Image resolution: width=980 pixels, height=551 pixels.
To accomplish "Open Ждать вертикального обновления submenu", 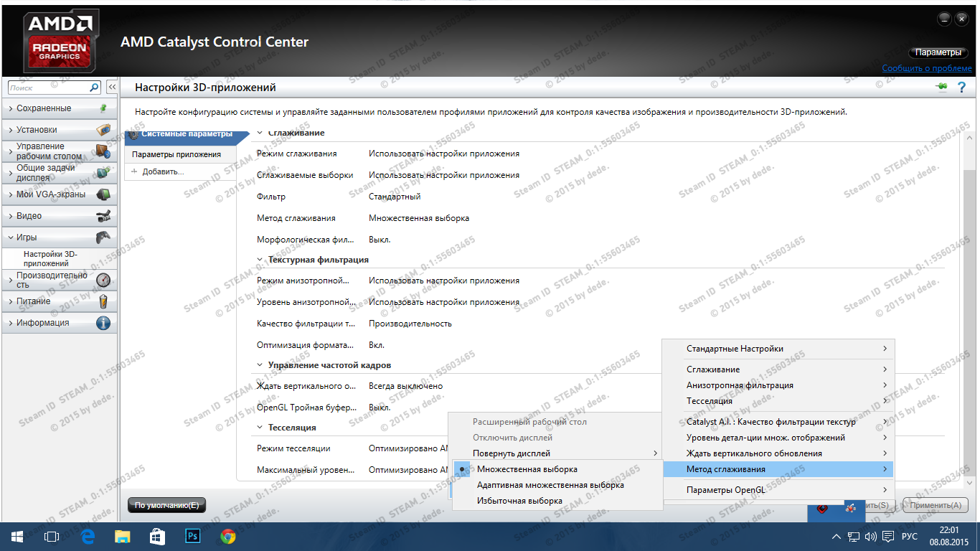I will 778,453.
